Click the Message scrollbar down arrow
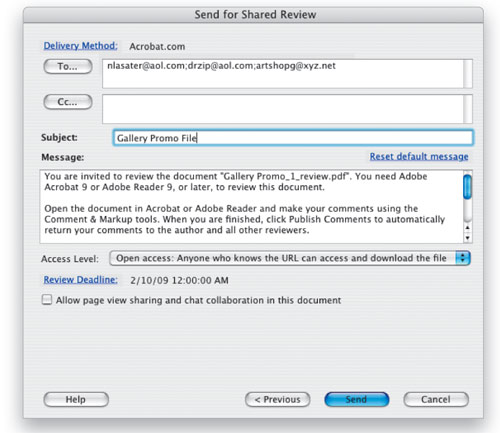500x433 pixels. click(468, 238)
